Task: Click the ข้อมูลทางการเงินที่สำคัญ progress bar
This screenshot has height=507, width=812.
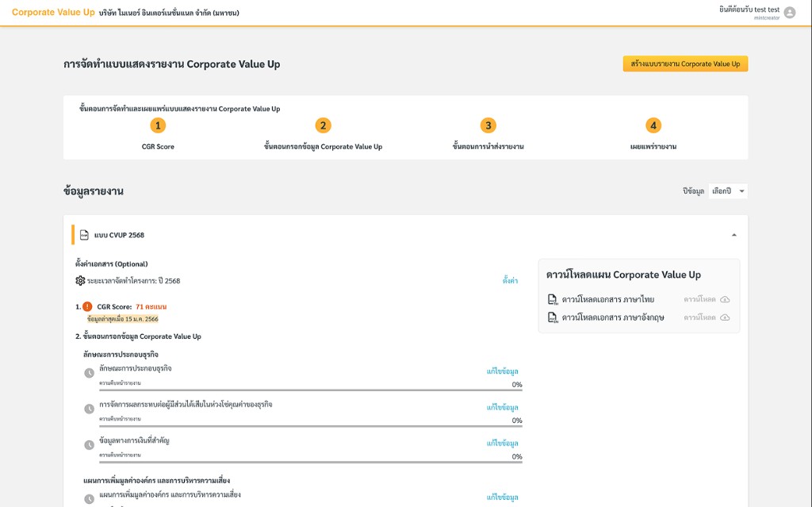Action: tap(311, 462)
